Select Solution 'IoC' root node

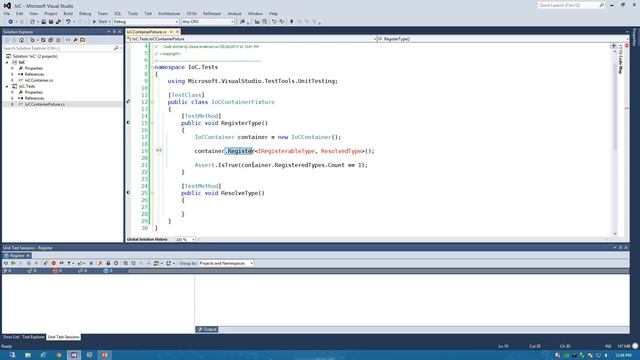coord(35,56)
